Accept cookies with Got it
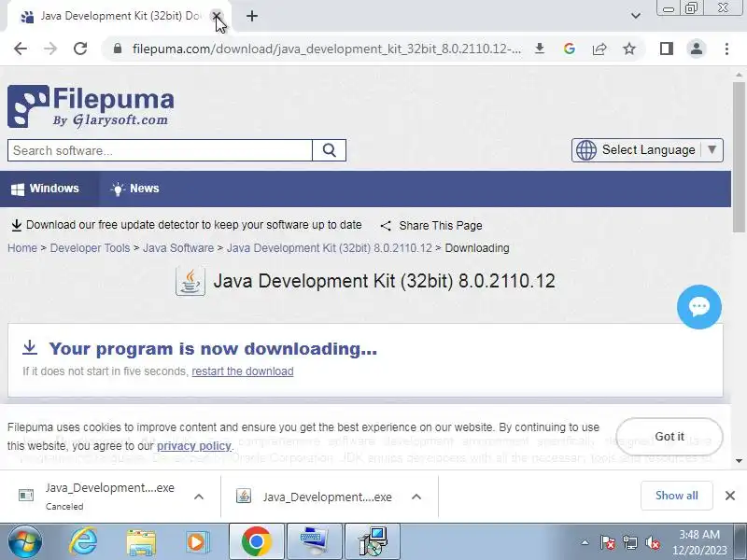Image resolution: width=747 pixels, height=560 pixels. [669, 436]
